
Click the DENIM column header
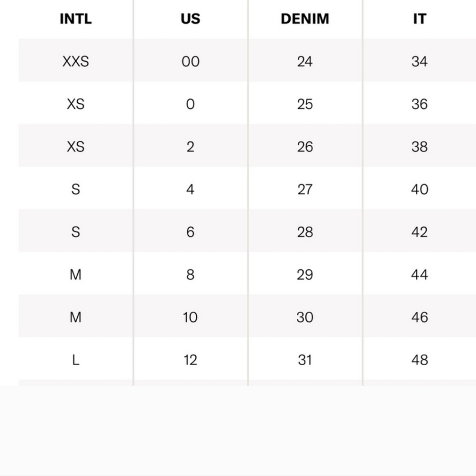tap(305, 19)
